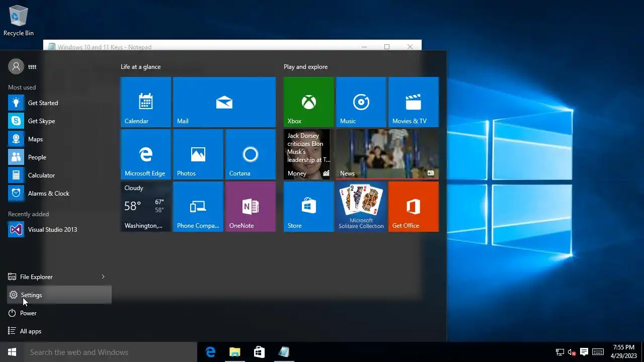Open Alarms & Clock app
644x362 pixels.
click(59, 194)
